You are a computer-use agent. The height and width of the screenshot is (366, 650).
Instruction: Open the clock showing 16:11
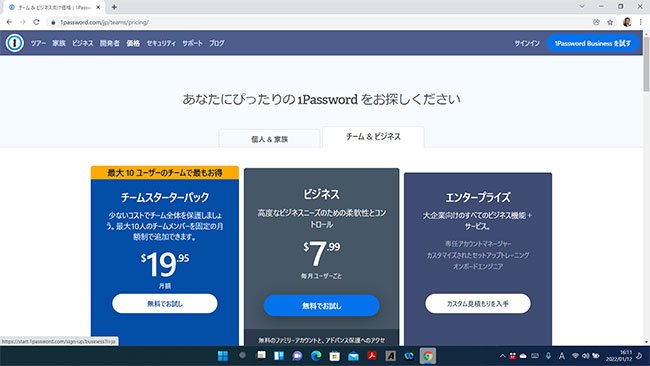click(x=620, y=356)
